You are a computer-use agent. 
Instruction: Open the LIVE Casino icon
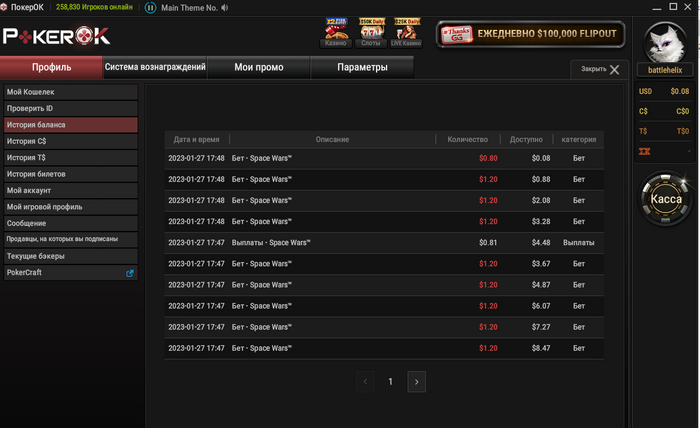(x=406, y=33)
